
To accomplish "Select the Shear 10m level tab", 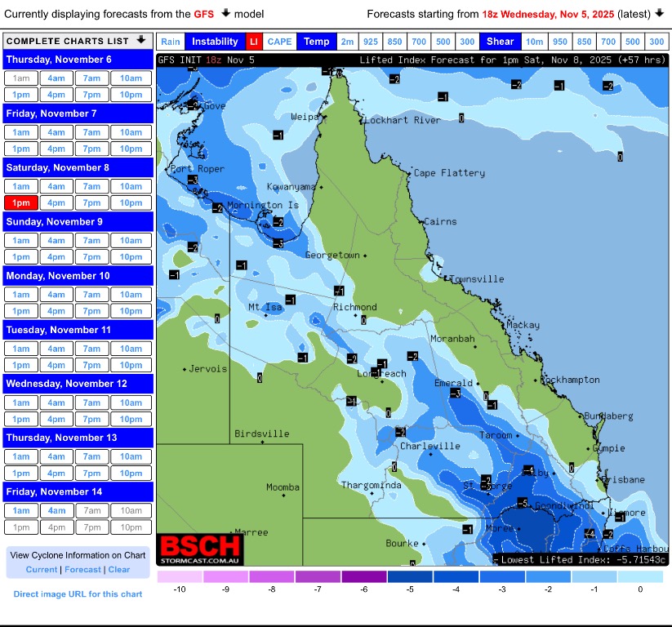I will pos(534,42).
